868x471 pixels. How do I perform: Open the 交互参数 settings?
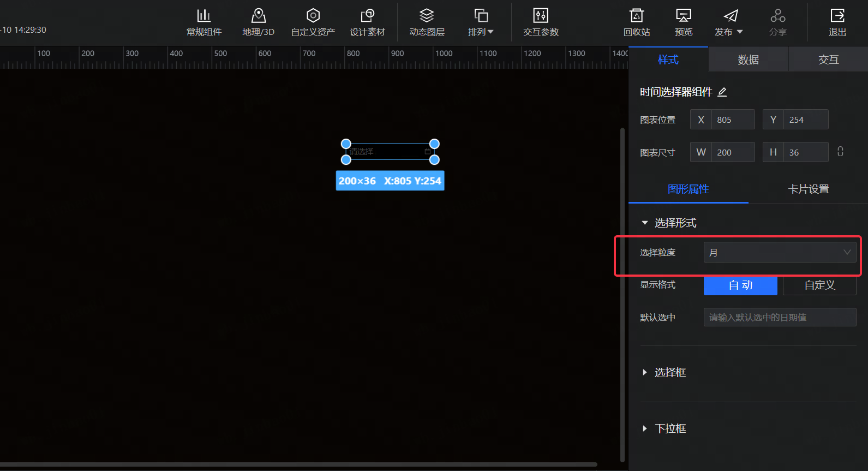tap(541, 22)
